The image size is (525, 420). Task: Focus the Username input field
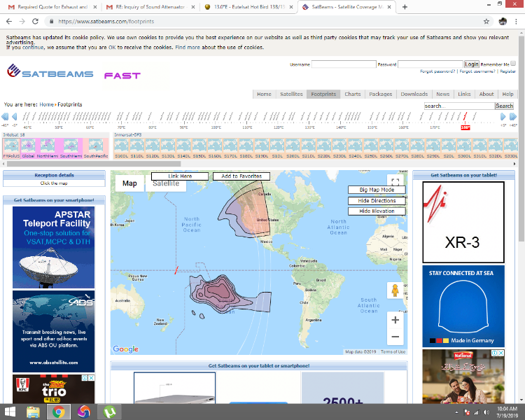tap(344, 64)
